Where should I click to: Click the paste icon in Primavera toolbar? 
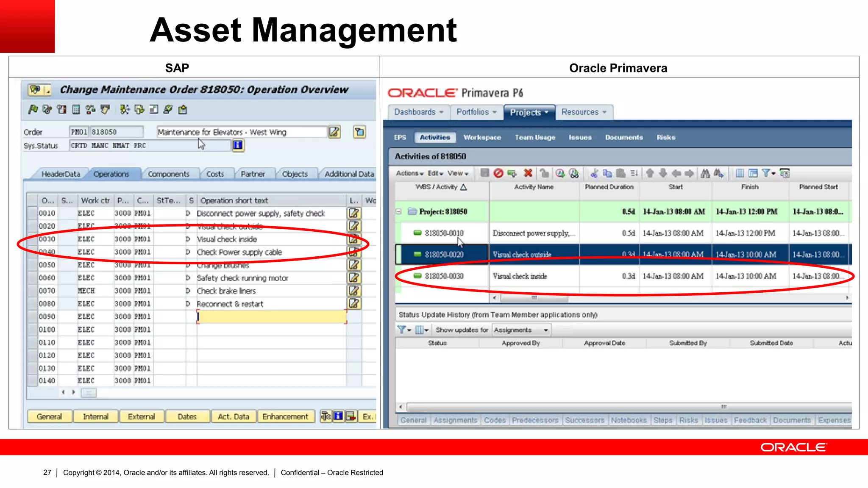pos(621,173)
